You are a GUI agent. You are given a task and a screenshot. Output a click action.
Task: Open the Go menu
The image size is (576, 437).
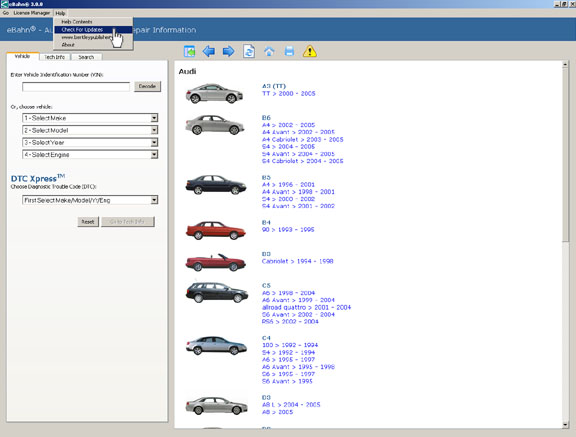[6, 13]
